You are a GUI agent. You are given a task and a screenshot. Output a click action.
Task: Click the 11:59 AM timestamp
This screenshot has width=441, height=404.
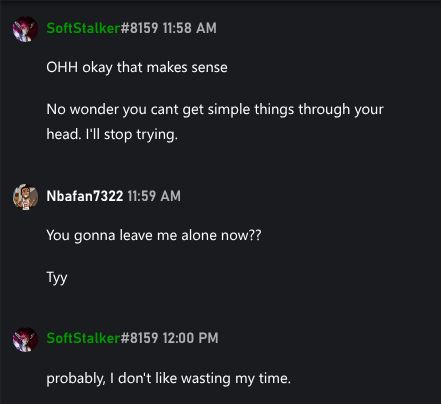point(154,196)
